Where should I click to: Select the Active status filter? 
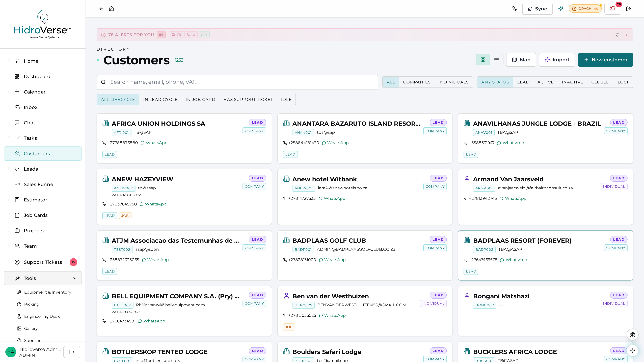coord(546,82)
